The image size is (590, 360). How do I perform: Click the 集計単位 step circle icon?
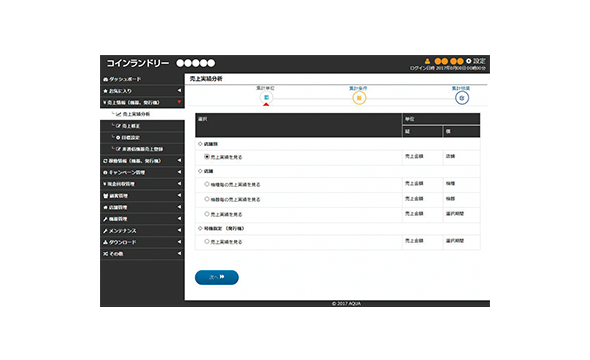(x=266, y=98)
